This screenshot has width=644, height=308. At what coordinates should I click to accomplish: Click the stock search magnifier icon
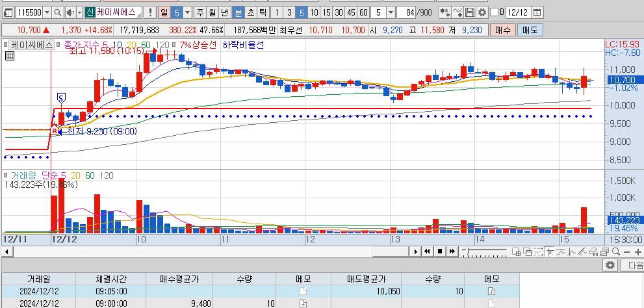pyautogui.click(x=58, y=12)
